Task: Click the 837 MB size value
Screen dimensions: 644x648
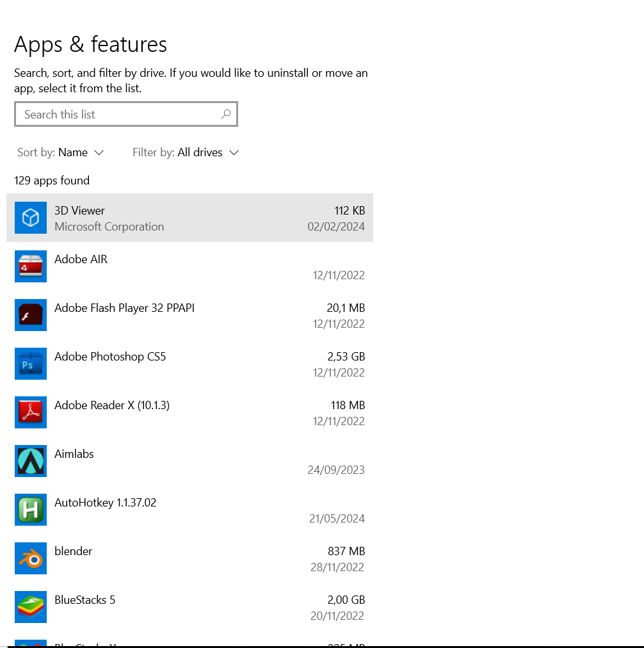Action: tap(346, 551)
